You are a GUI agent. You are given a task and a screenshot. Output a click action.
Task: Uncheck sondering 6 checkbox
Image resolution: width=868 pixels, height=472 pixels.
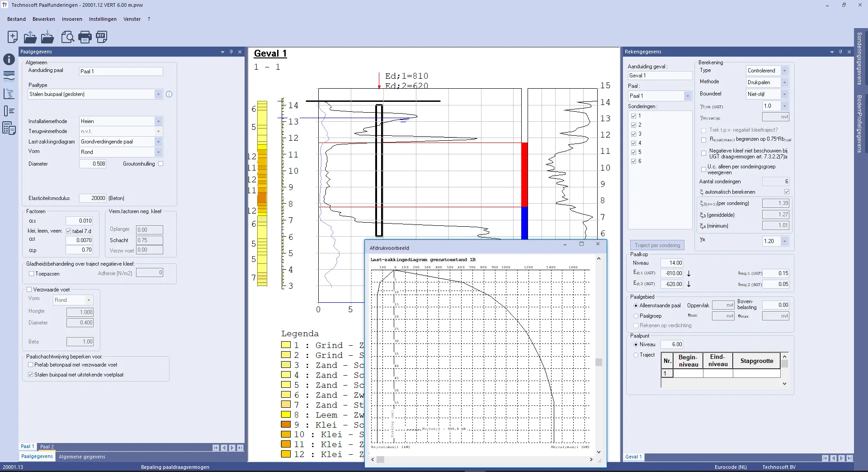click(633, 162)
